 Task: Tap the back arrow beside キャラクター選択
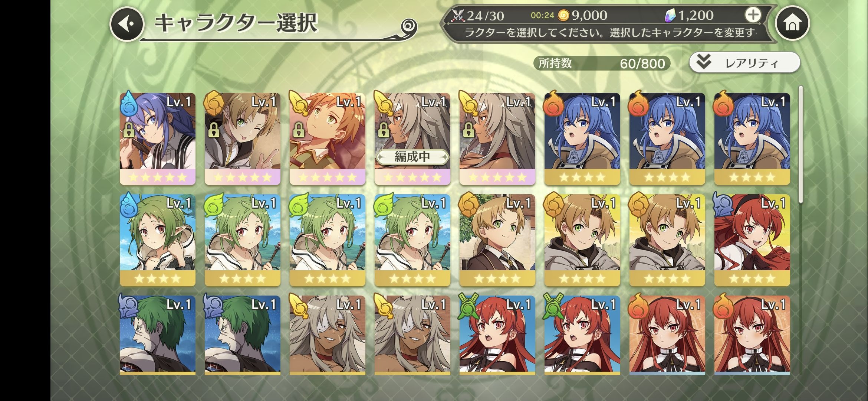click(x=127, y=24)
